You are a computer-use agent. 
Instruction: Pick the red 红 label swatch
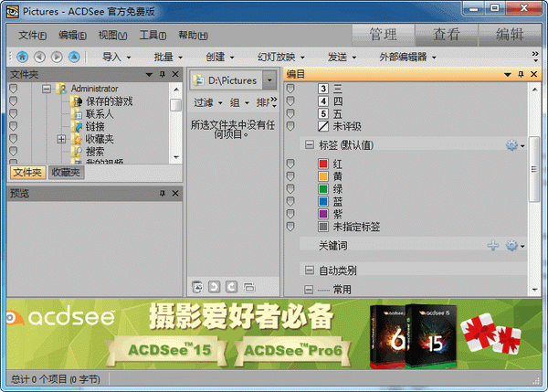323,164
